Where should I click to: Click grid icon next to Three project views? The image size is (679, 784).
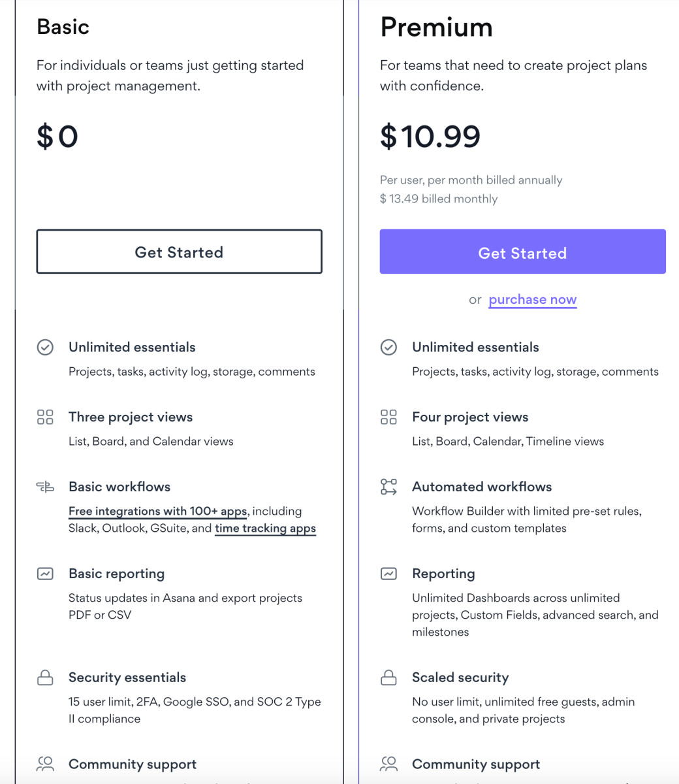(45, 417)
